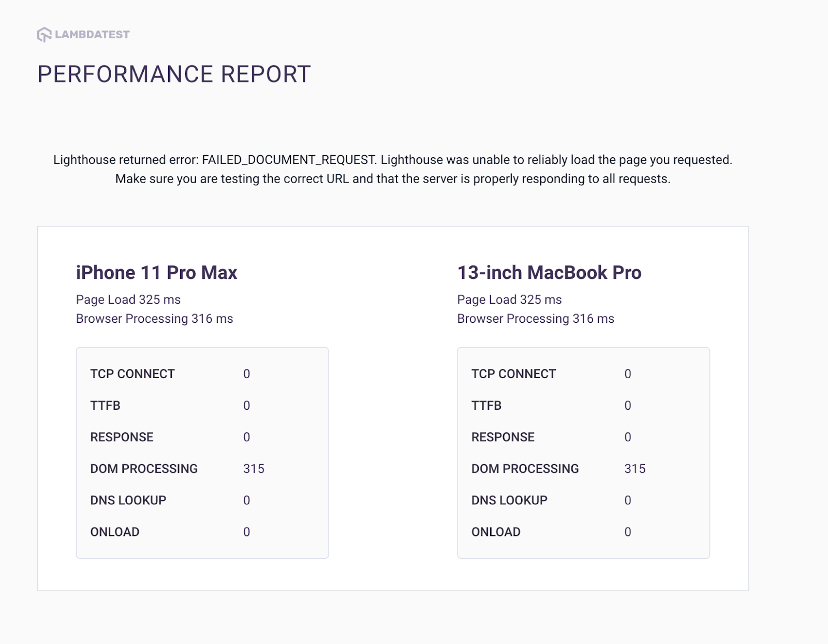Click the LambdaTest logo icon

click(x=44, y=35)
